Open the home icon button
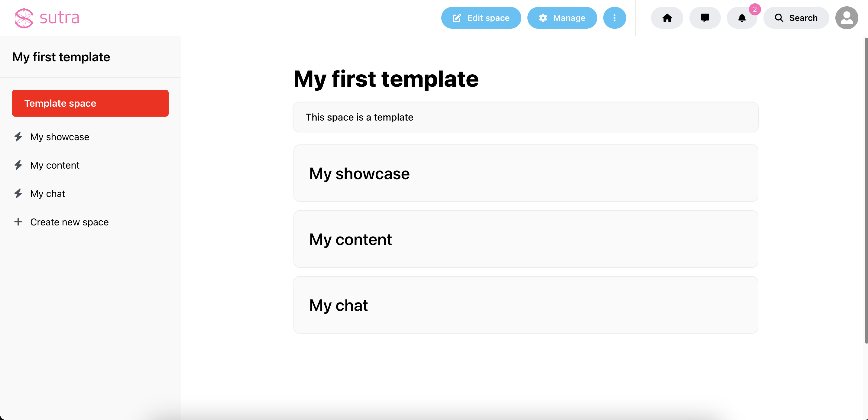The width and height of the screenshot is (868, 420). [x=667, y=18]
